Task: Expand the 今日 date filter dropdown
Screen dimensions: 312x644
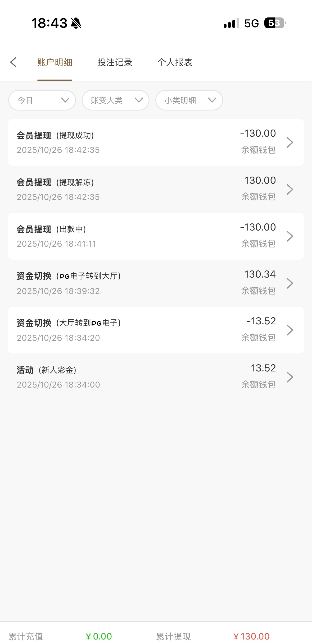Action: (42, 100)
